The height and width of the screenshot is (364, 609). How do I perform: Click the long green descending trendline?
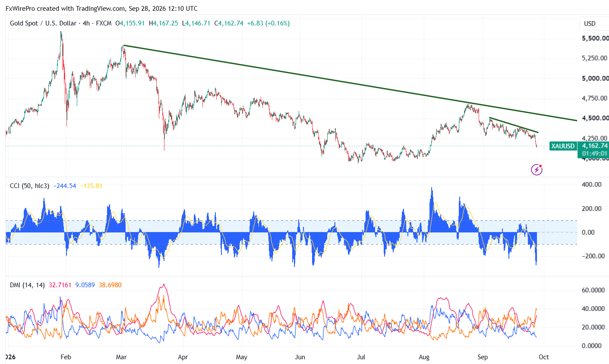tap(350, 83)
